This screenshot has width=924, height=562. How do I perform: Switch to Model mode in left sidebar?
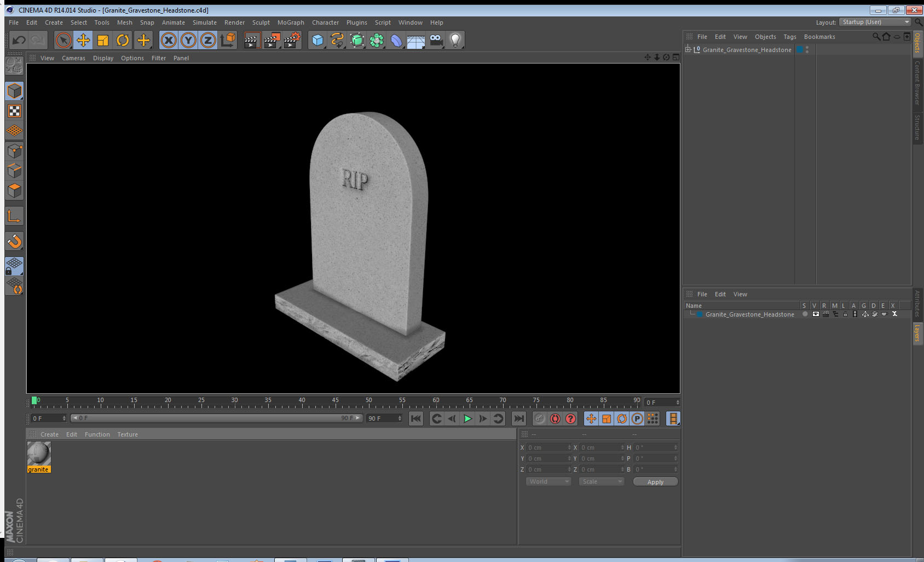pyautogui.click(x=14, y=91)
